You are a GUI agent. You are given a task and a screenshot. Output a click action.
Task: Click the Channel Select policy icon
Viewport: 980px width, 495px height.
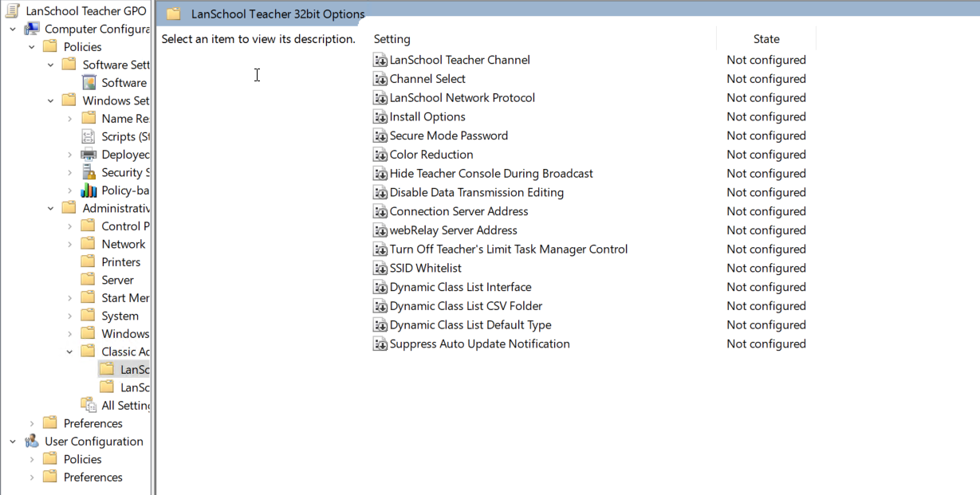click(x=380, y=79)
